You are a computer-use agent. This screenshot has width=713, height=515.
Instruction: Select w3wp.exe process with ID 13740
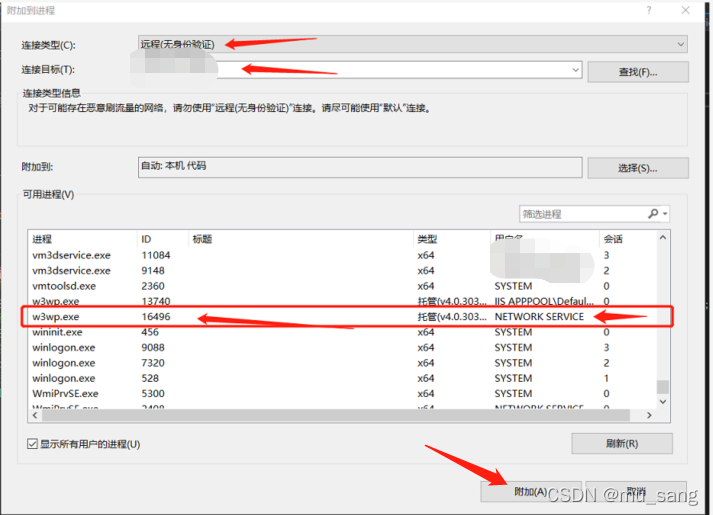342,301
